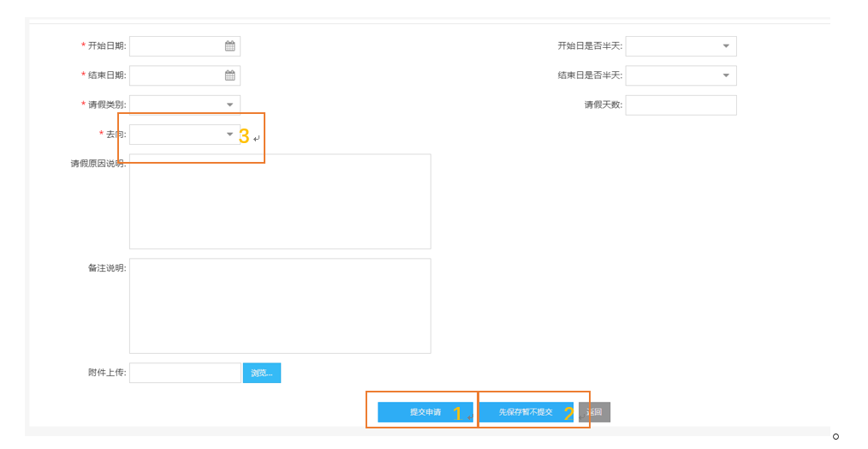Click the 结束日期 date text field

pos(175,75)
